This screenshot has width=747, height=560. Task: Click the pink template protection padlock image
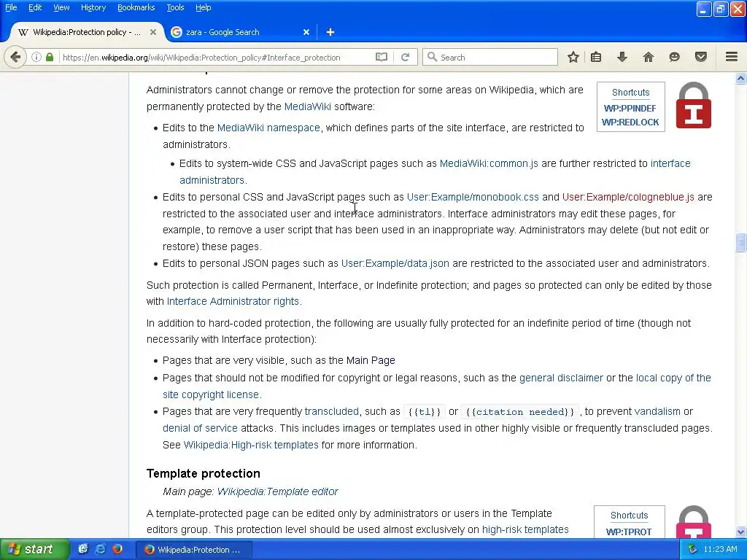694,521
